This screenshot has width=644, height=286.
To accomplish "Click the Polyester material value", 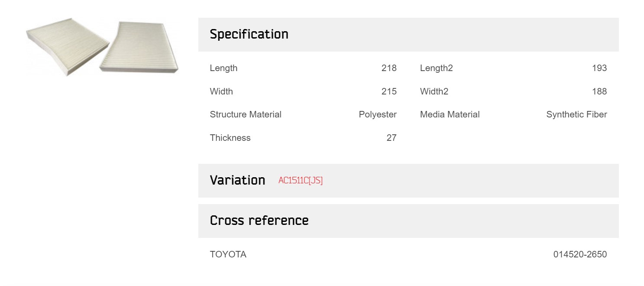I will point(378,114).
